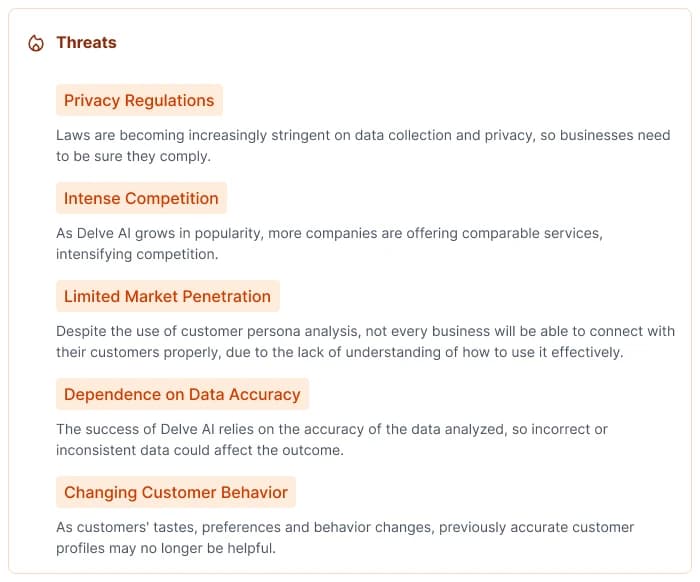
Task: Click the words "data collection and privacy"
Action: click(434, 135)
